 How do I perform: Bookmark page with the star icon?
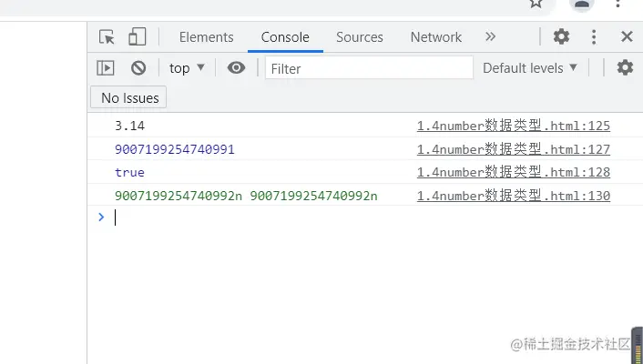[536, 4]
